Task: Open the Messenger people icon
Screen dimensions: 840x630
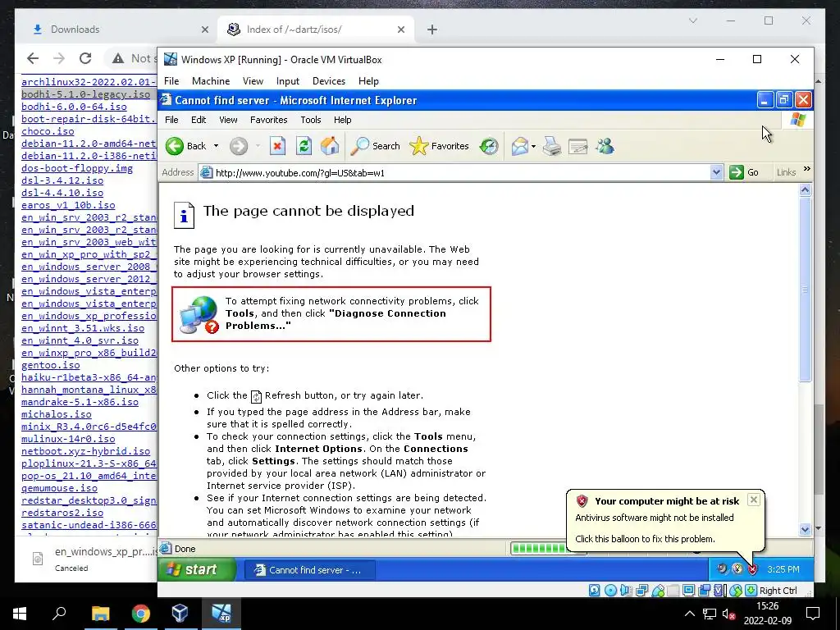Action: coord(605,146)
